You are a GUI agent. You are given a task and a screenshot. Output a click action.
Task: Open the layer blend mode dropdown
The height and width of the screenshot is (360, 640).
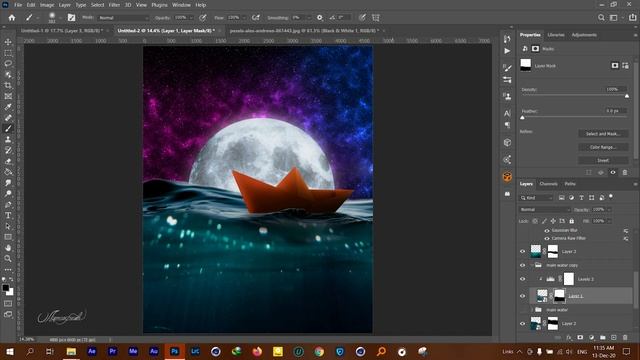(x=545, y=209)
